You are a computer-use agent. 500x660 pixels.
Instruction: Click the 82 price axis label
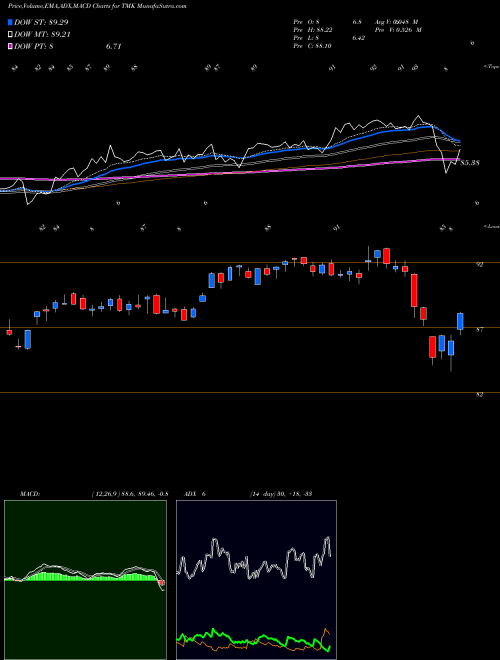pos(479,395)
